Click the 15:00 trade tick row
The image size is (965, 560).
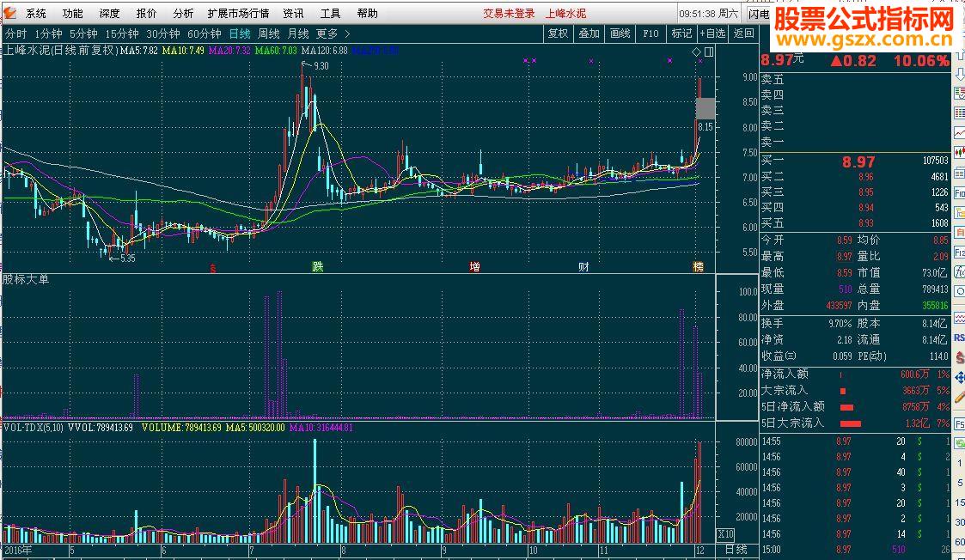click(856, 549)
